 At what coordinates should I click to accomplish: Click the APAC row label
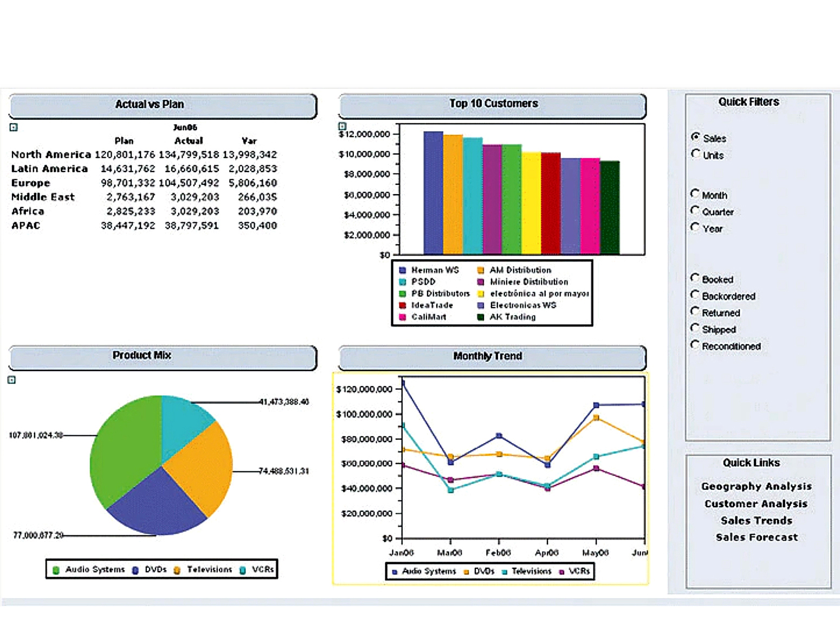point(25,225)
